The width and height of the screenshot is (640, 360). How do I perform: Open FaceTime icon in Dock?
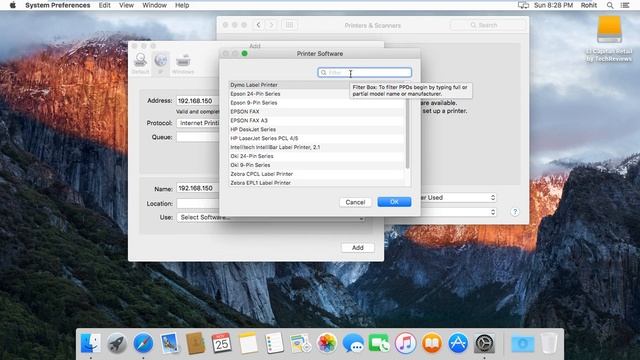379,343
